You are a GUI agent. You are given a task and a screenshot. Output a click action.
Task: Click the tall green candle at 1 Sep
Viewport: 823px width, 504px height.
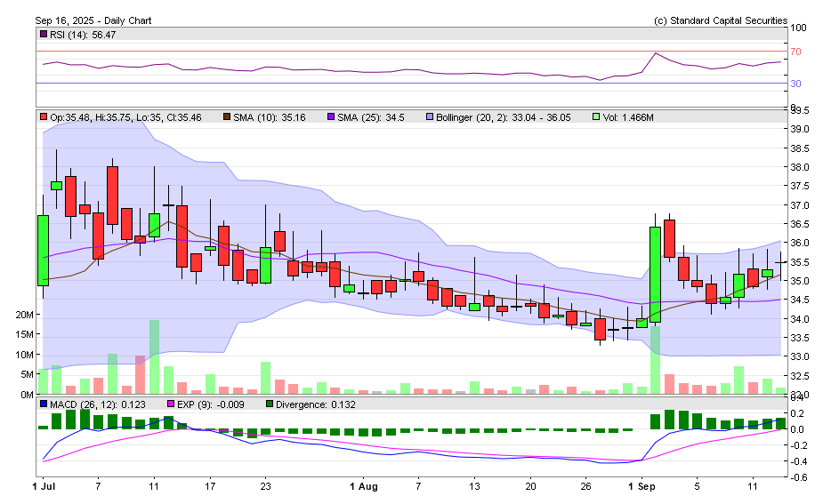click(x=655, y=275)
